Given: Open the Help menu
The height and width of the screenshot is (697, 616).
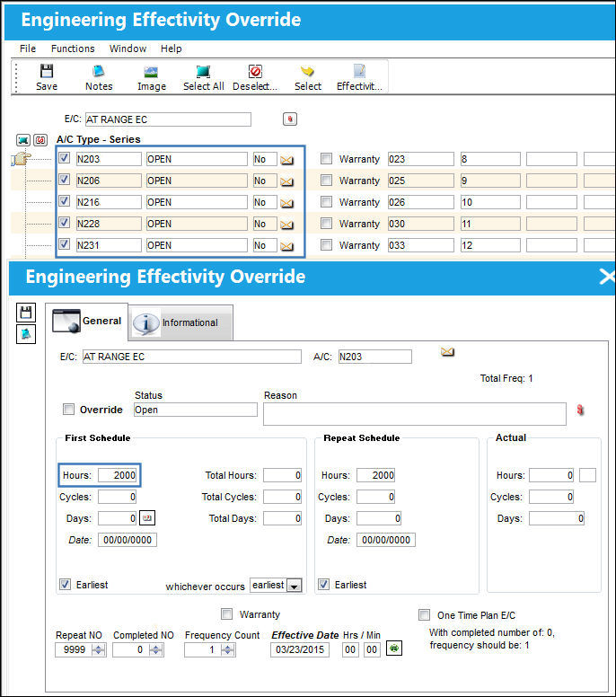Looking at the screenshot, I should point(172,49).
